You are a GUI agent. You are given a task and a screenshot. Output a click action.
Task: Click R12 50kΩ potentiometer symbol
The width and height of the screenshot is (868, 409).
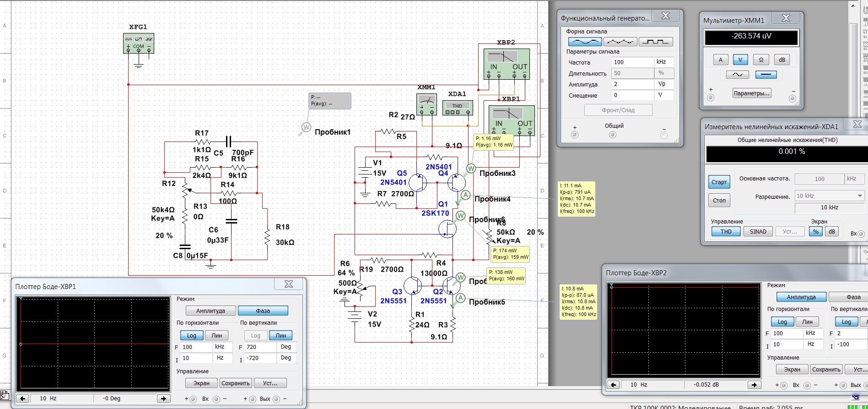185,190
